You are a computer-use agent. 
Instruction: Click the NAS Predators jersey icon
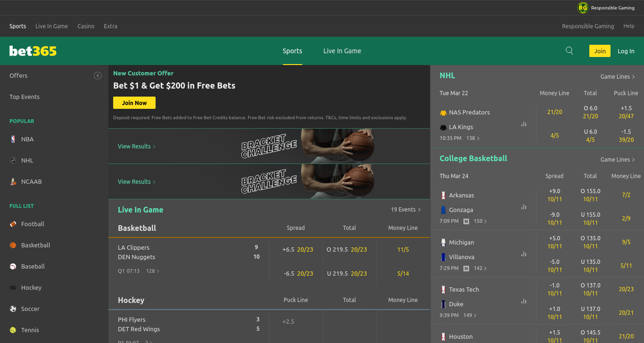pyautogui.click(x=443, y=113)
